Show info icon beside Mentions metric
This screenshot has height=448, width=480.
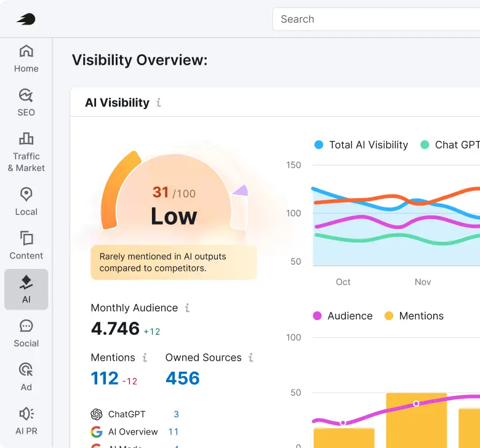(x=145, y=358)
